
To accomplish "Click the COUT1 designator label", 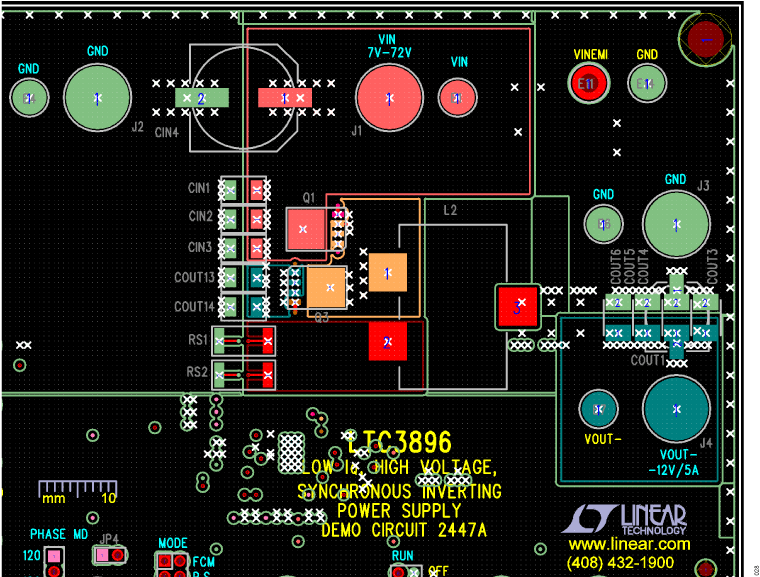I will (x=648, y=360).
